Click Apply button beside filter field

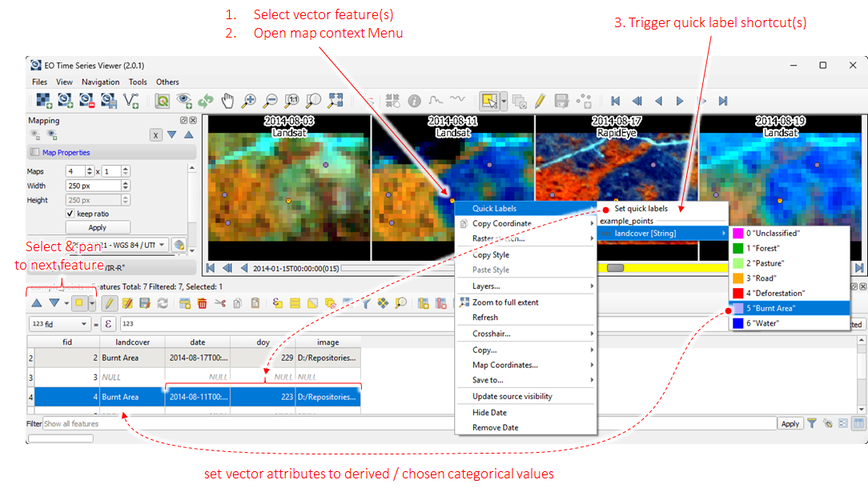coord(790,423)
